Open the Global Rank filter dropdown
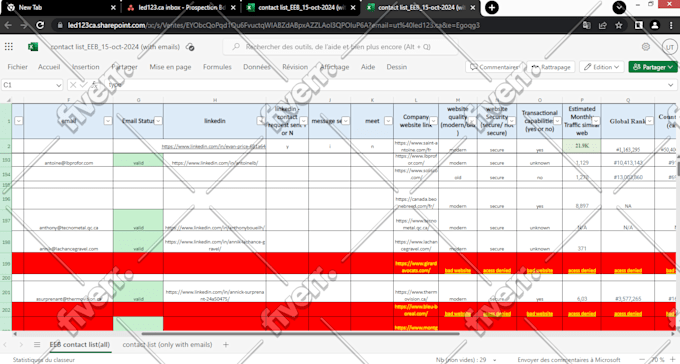This screenshot has width=680, height=364. click(649, 121)
